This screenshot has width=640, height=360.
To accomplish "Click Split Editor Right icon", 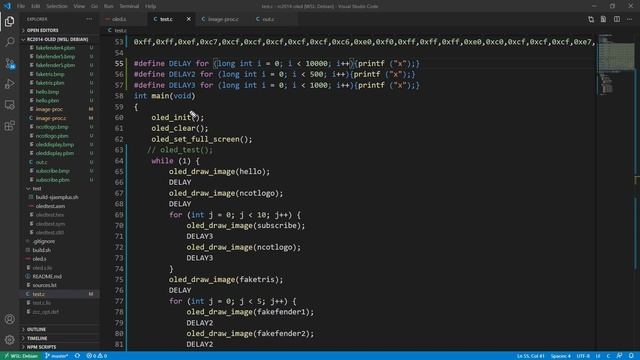I will pos(617,19).
